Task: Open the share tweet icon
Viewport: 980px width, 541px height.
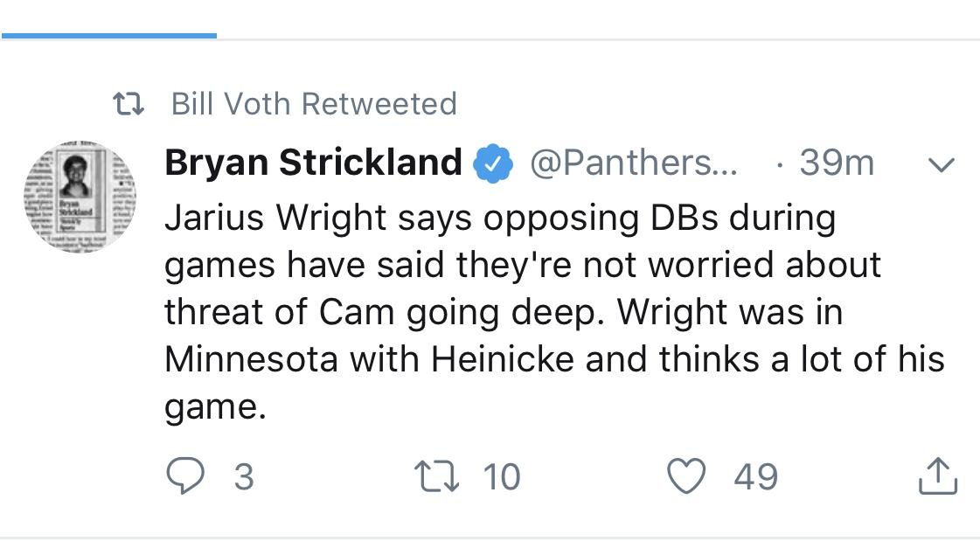Action: [937, 476]
